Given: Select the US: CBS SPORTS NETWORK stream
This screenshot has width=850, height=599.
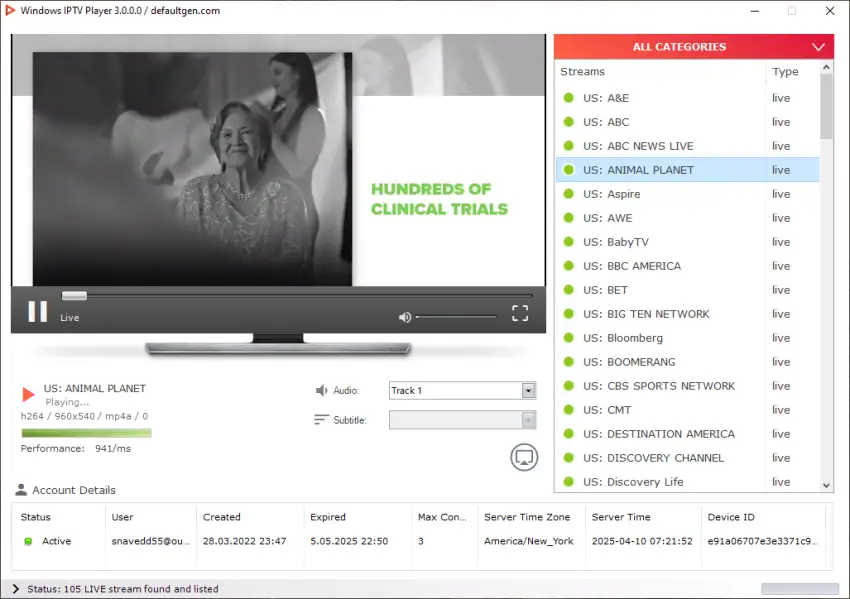Looking at the screenshot, I should 687,386.
